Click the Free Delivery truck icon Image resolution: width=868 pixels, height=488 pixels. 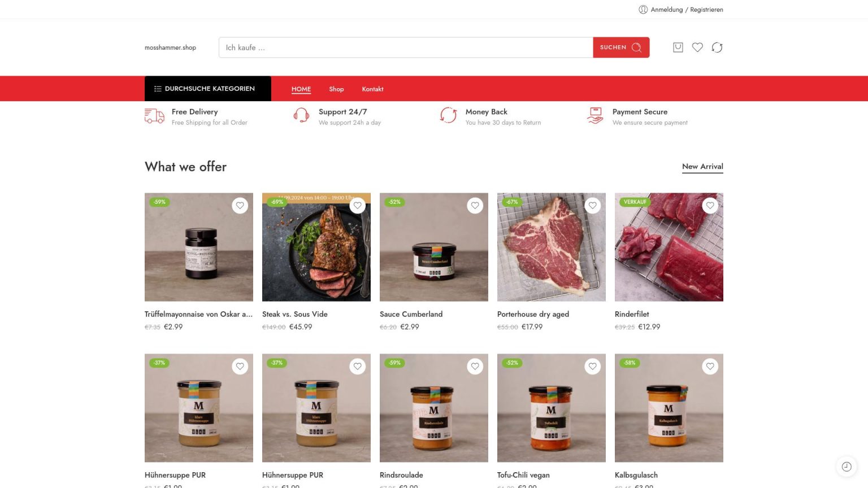point(154,116)
